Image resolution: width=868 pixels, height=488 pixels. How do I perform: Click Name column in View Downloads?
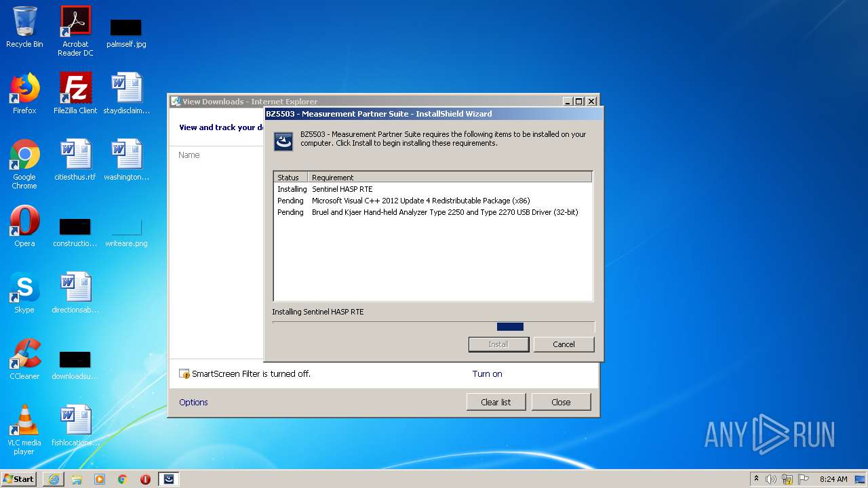click(189, 155)
